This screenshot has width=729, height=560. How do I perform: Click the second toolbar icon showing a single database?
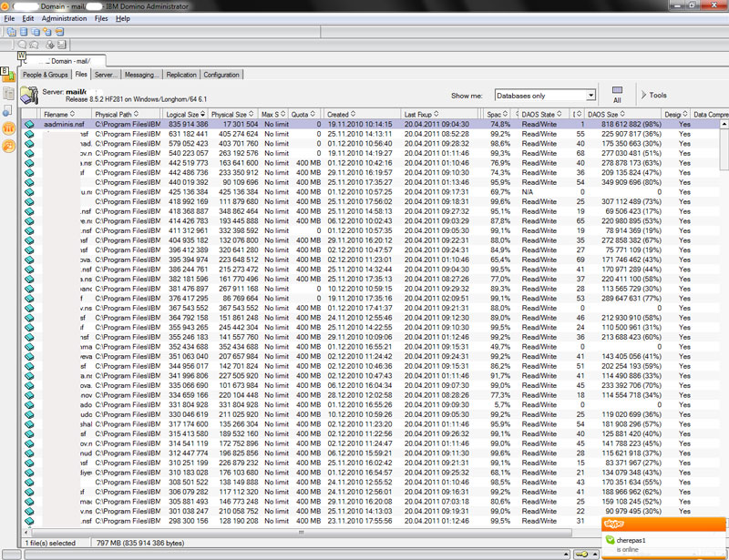[24, 32]
